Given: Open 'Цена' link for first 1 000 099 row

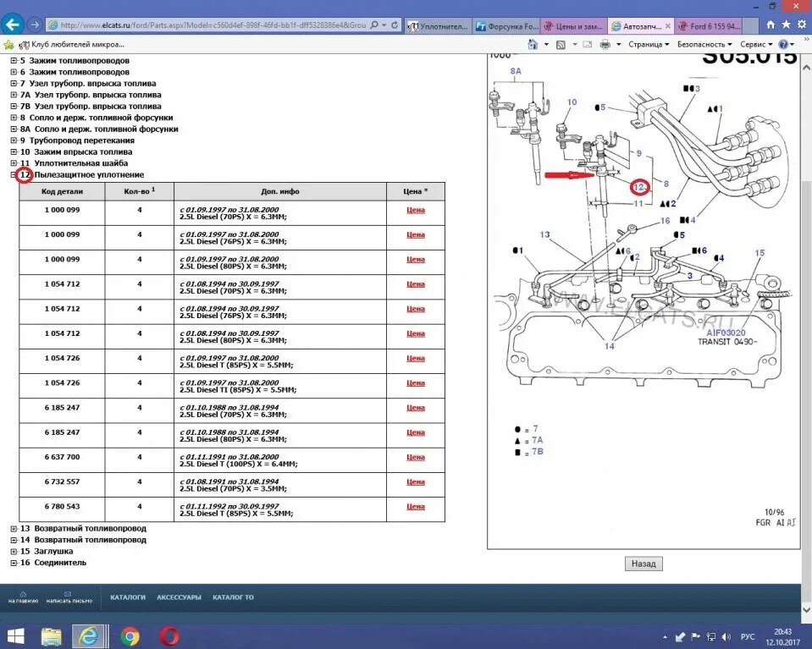Looking at the screenshot, I should coord(416,210).
